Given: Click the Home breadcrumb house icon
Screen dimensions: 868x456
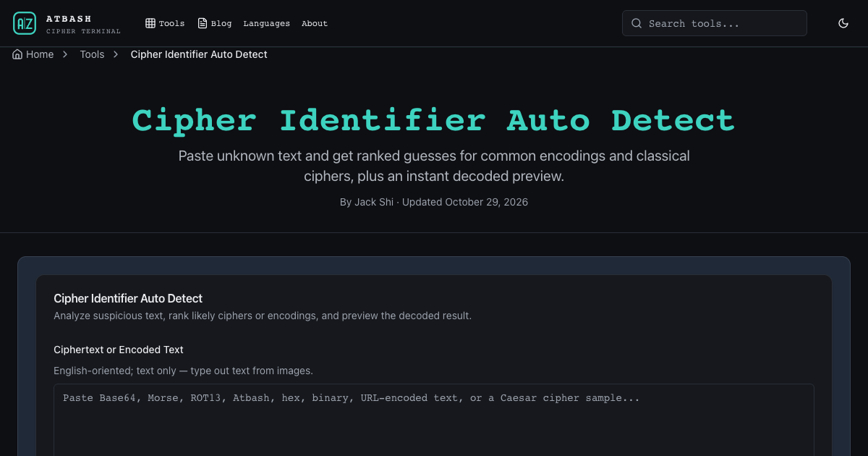Looking at the screenshot, I should click(x=17, y=54).
